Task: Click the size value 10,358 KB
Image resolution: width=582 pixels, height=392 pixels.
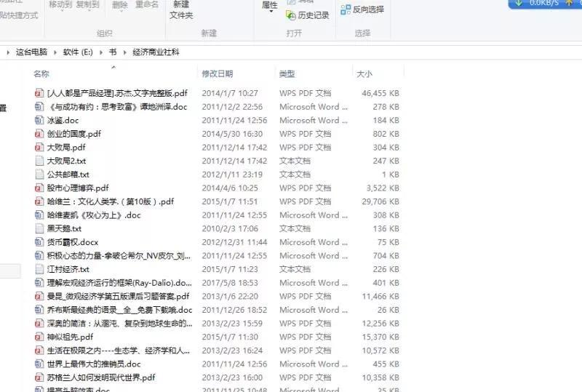Action: [x=380, y=377]
